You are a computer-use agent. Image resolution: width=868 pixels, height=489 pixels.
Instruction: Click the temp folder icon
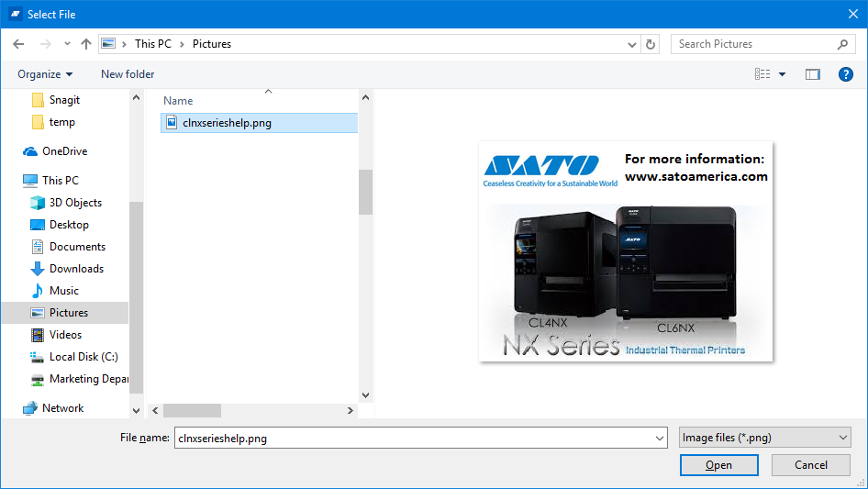(38, 122)
